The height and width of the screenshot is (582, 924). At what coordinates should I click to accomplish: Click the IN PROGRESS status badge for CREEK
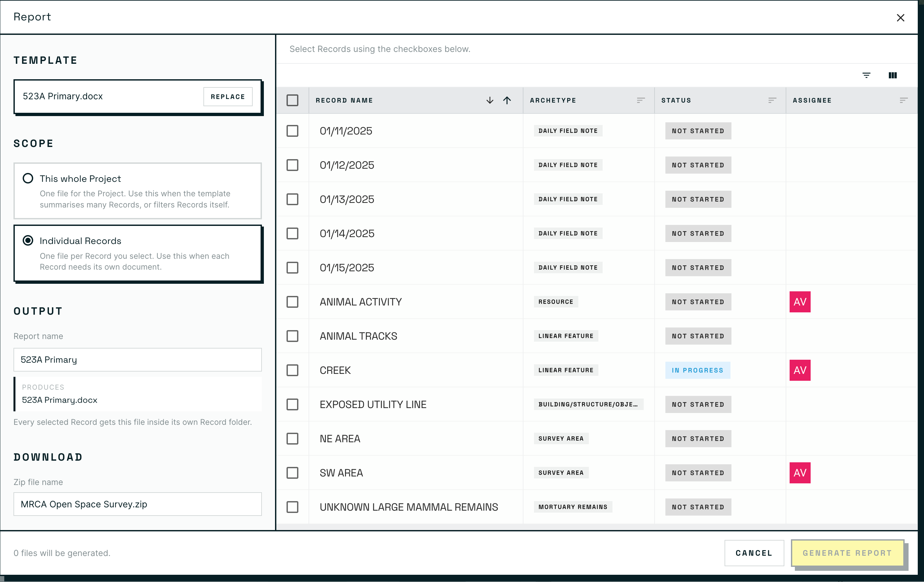tap(698, 370)
